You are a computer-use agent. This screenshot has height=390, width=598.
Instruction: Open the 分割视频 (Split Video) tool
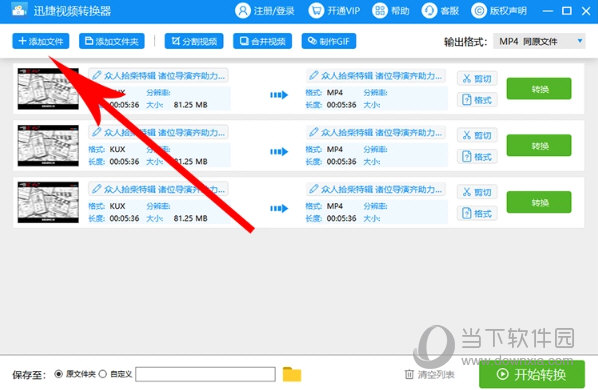(194, 41)
